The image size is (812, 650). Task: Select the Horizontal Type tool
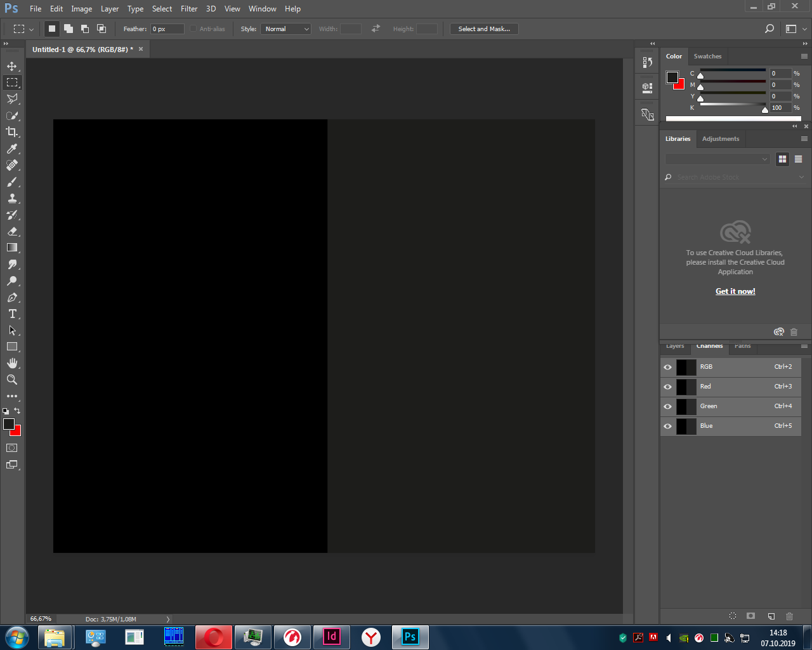12,314
